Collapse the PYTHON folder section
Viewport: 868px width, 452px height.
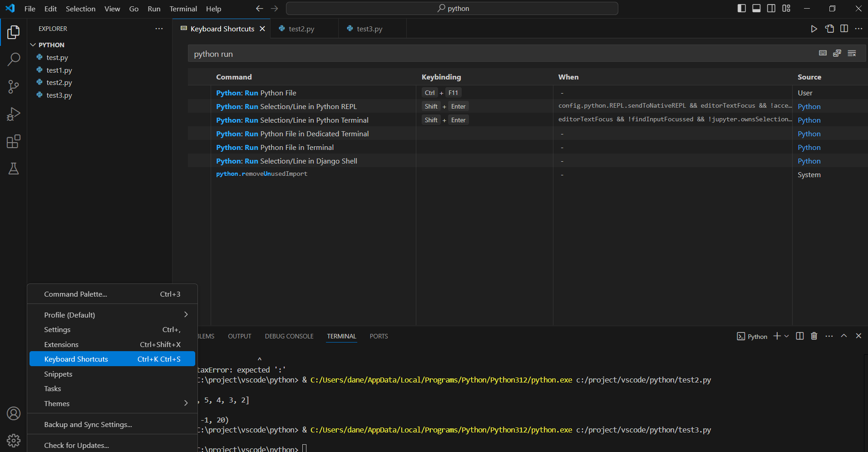coord(100,45)
